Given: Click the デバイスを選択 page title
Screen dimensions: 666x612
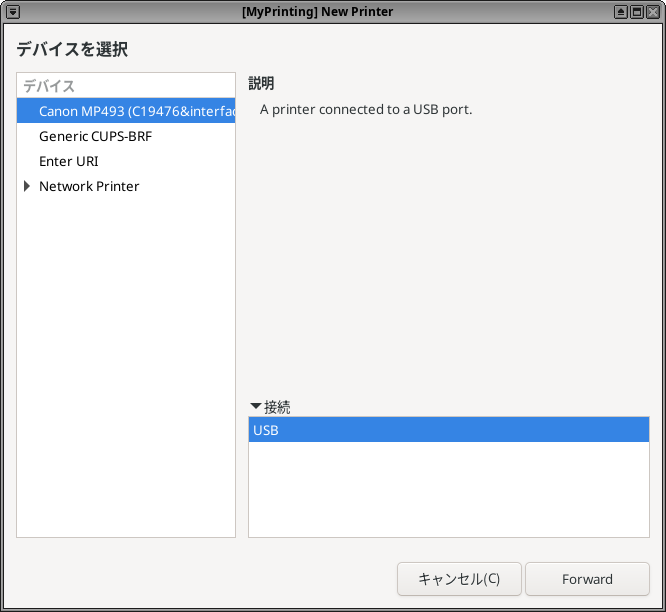Looking at the screenshot, I should point(72,49).
